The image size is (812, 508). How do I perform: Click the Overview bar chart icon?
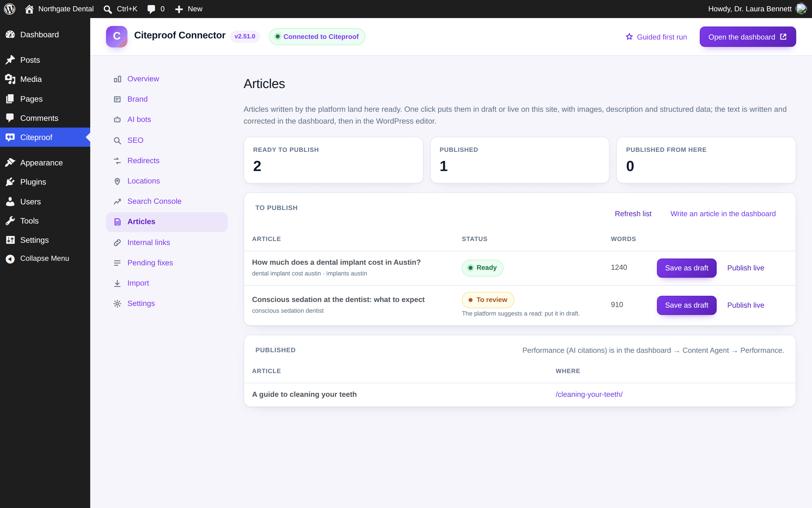tap(117, 79)
